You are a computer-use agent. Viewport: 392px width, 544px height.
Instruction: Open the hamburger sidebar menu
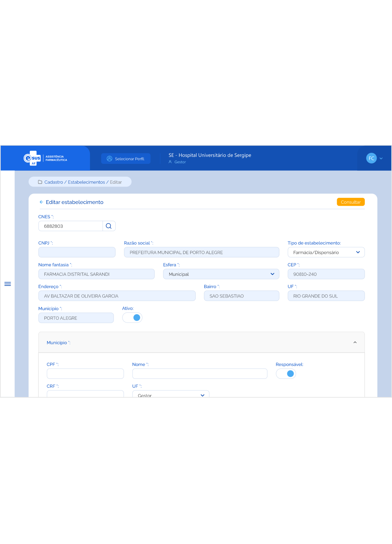tap(8, 284)
